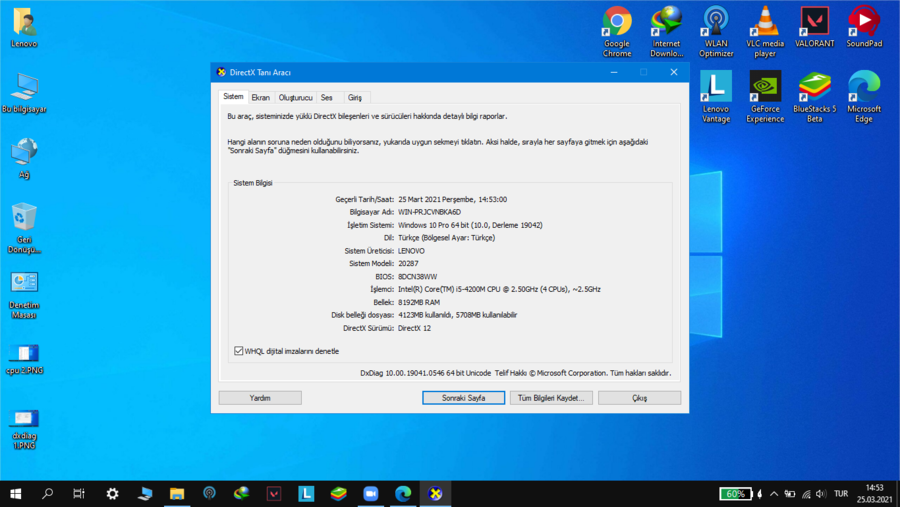Open GeForce Experience shortcut
Screen dimensions: 900x507
pos(765,89)
